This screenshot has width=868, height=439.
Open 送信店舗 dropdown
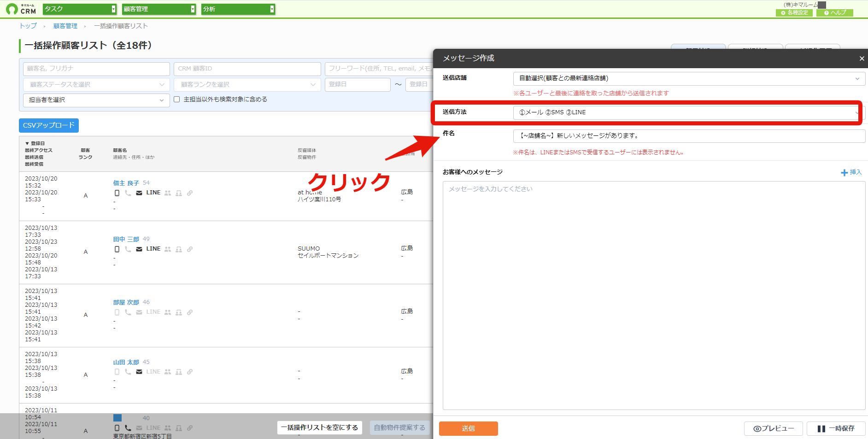(689, 78)
